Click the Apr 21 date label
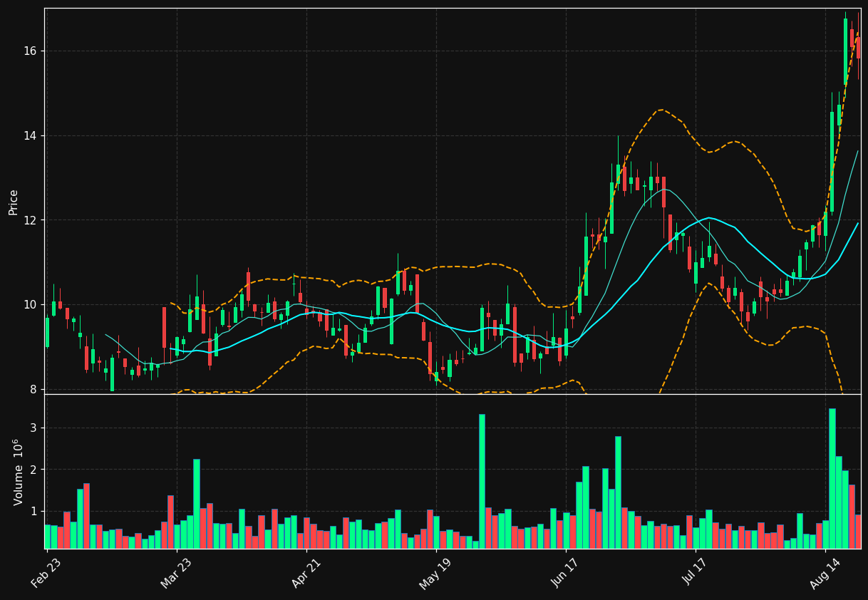This screenshot has width=868, height=600. tap(306, 574)
